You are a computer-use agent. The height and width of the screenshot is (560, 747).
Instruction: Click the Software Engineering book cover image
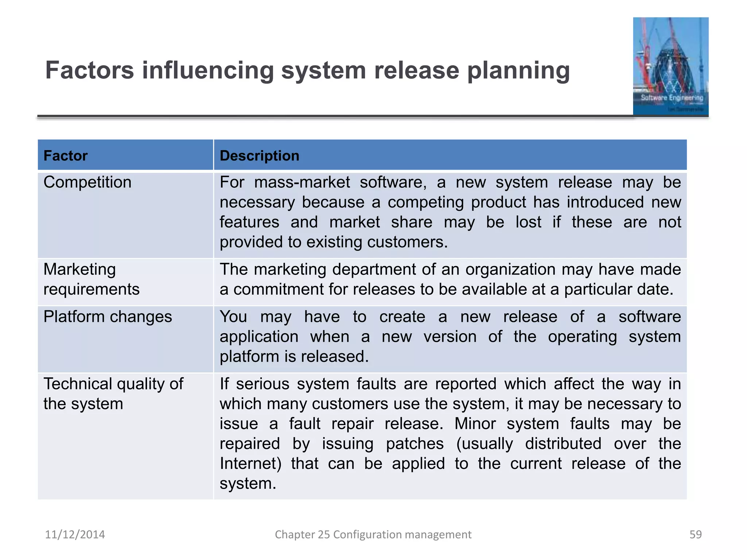pyautogui.click(x=671, y=66)
